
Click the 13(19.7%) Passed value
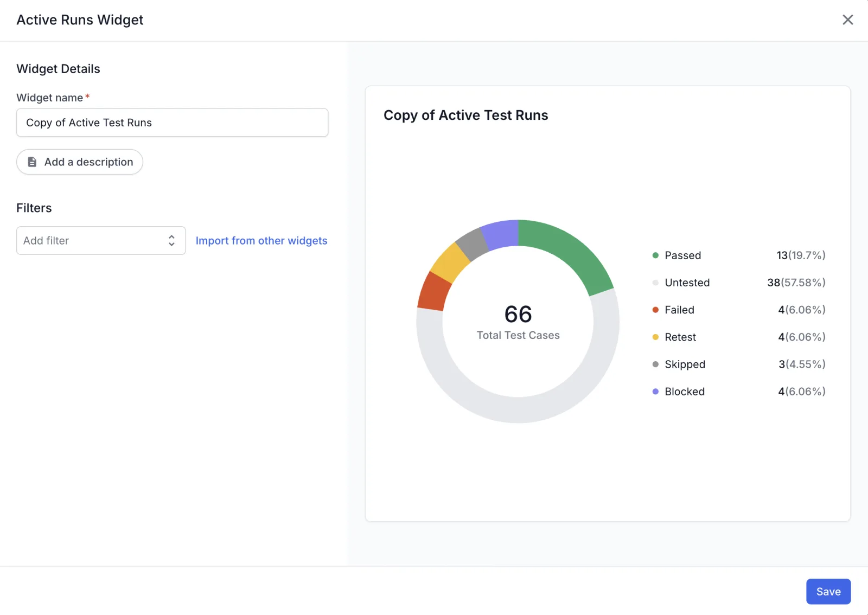tap(801, 255)
